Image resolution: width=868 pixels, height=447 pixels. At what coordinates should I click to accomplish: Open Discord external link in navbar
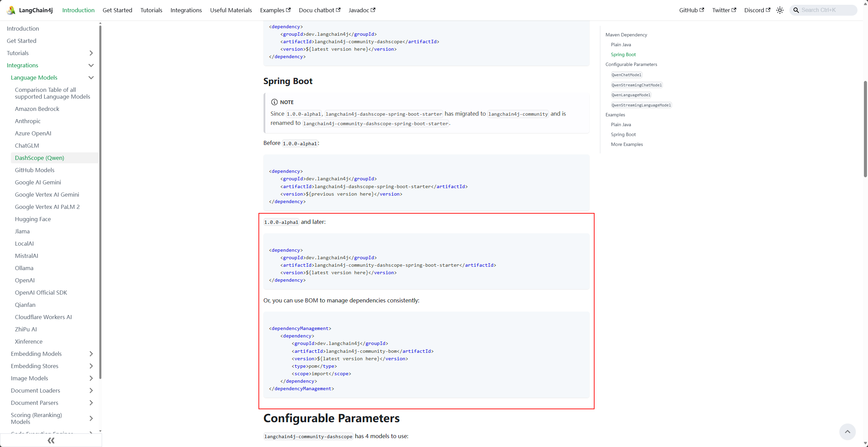pos(757,10)
